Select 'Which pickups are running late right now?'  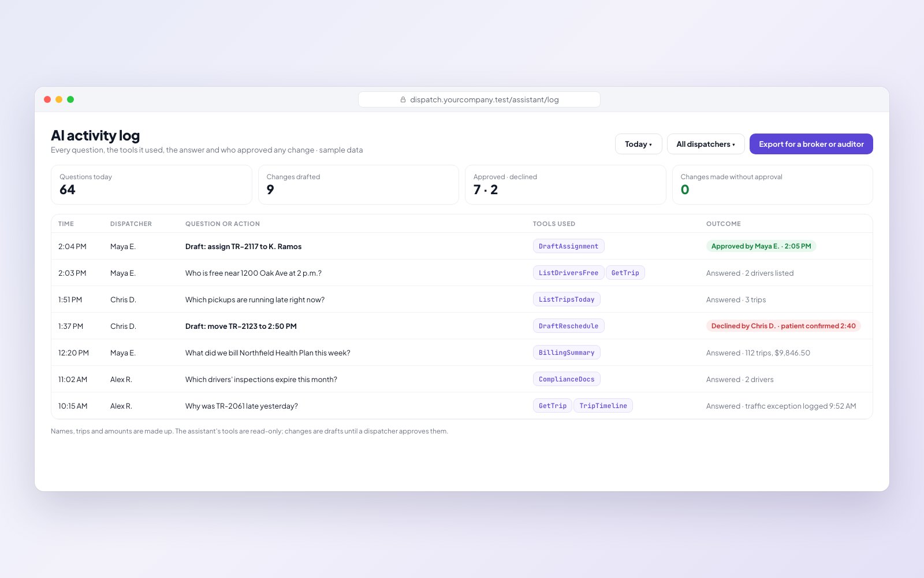click(255, 299)
